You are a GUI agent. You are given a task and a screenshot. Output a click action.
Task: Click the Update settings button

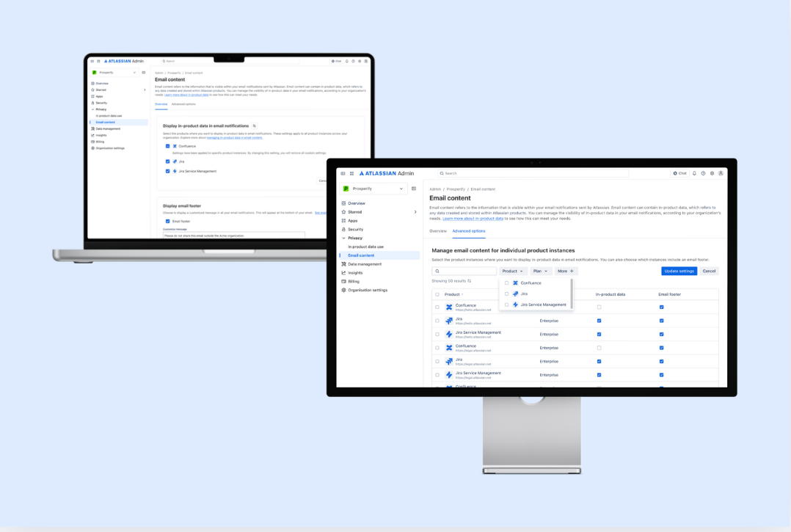coord(679,272)
